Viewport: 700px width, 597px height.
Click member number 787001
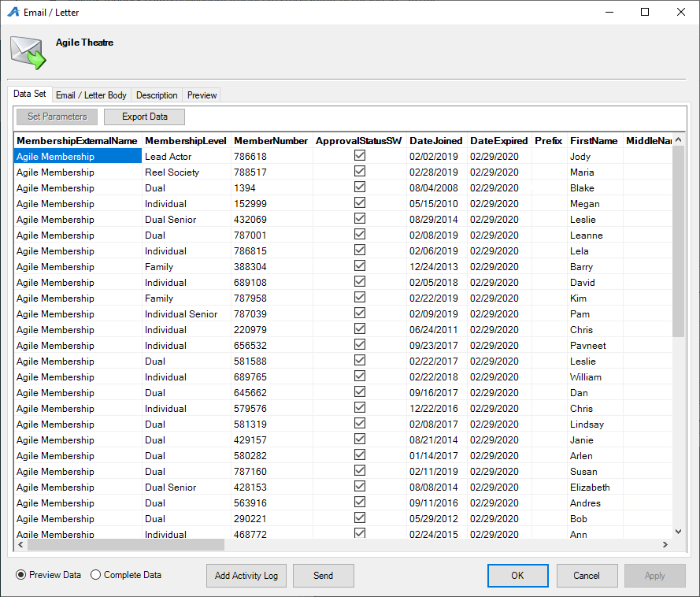(272, 235)
